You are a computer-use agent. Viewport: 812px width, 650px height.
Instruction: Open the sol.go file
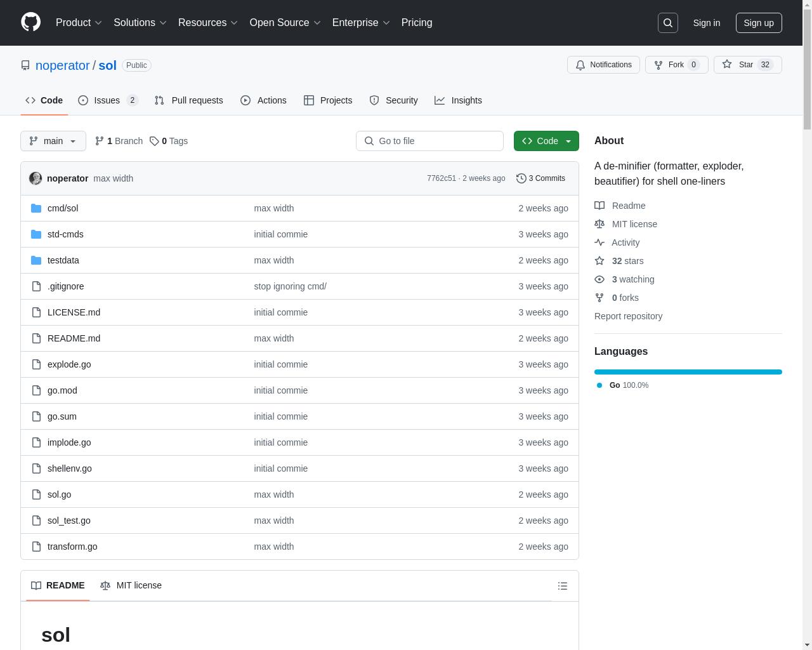[59, 494]
